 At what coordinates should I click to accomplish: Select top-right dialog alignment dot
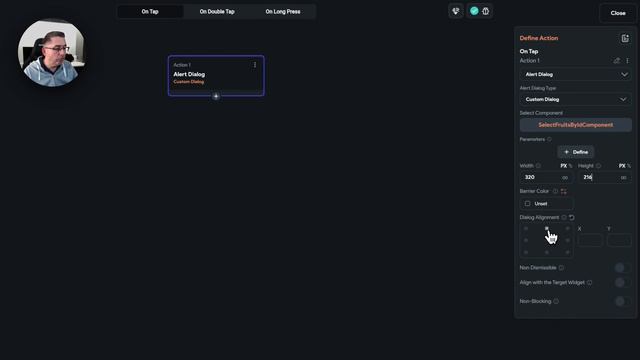coord(567,229)
